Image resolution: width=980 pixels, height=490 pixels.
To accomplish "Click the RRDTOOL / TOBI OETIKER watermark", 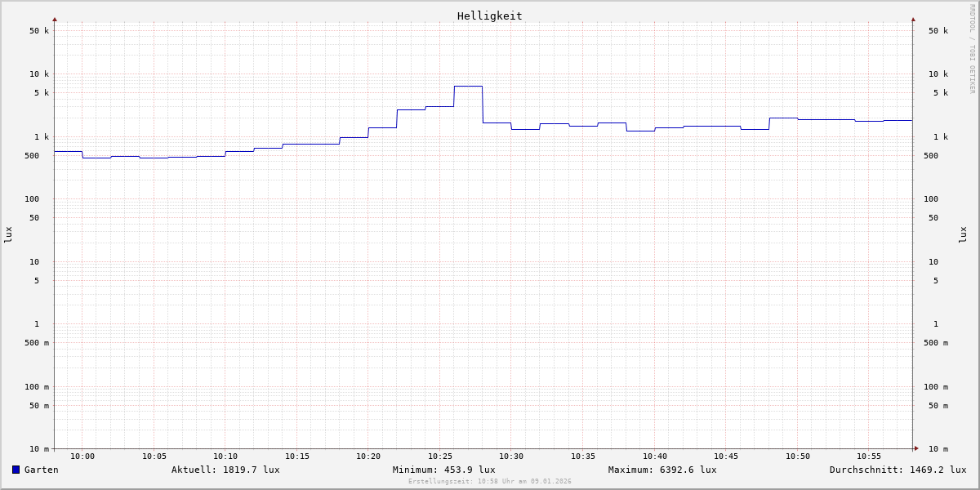I will point(972,49).
